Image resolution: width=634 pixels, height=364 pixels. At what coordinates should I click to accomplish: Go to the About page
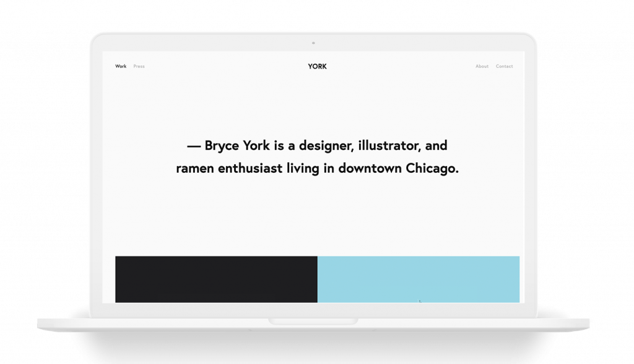click(x=482, y=66)
